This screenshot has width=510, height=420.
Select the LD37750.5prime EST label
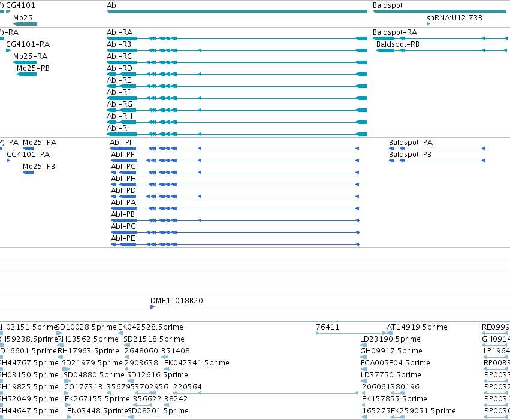pyautogui.click(x=391, y=375)
